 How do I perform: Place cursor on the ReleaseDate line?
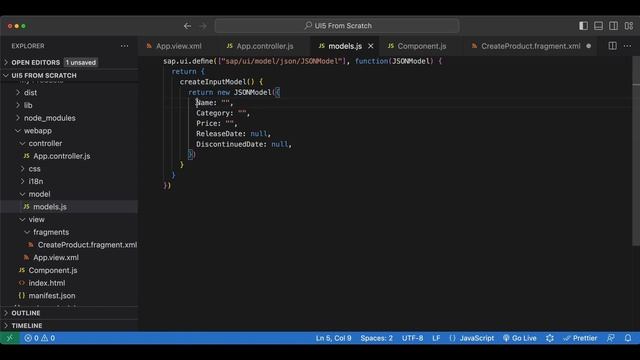point(233,134)
